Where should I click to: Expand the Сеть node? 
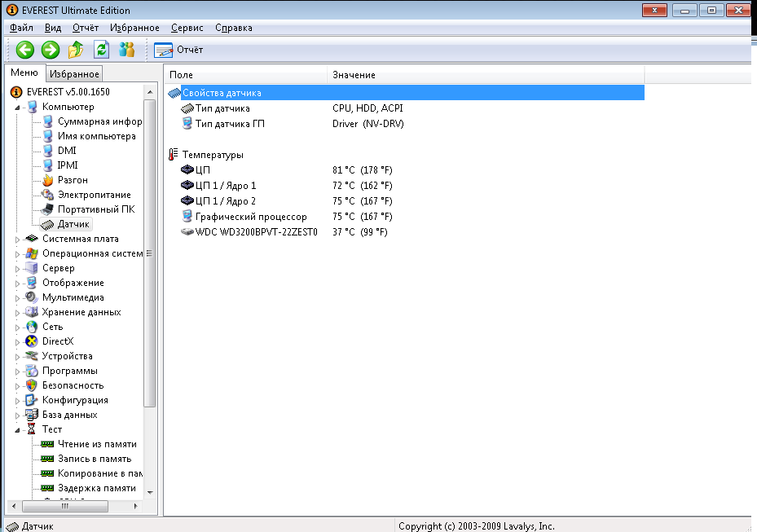coord(17,328)
